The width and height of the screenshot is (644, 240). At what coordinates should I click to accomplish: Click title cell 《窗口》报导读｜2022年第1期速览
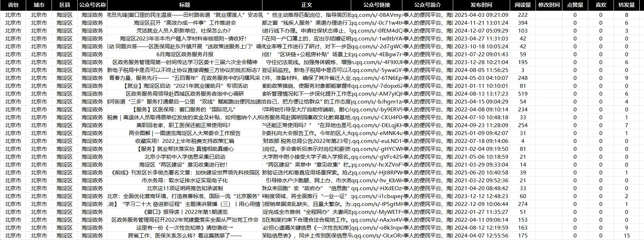point(185,212)
